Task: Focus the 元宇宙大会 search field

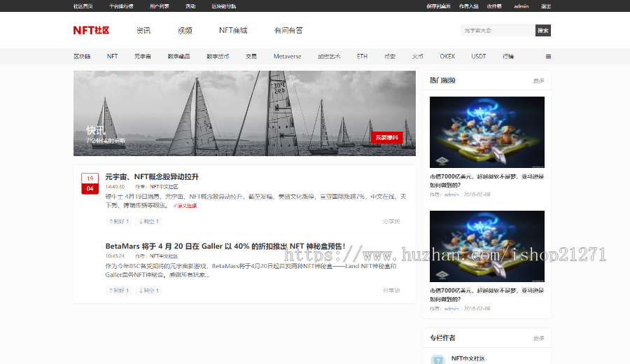Action: tap(498, 31)
